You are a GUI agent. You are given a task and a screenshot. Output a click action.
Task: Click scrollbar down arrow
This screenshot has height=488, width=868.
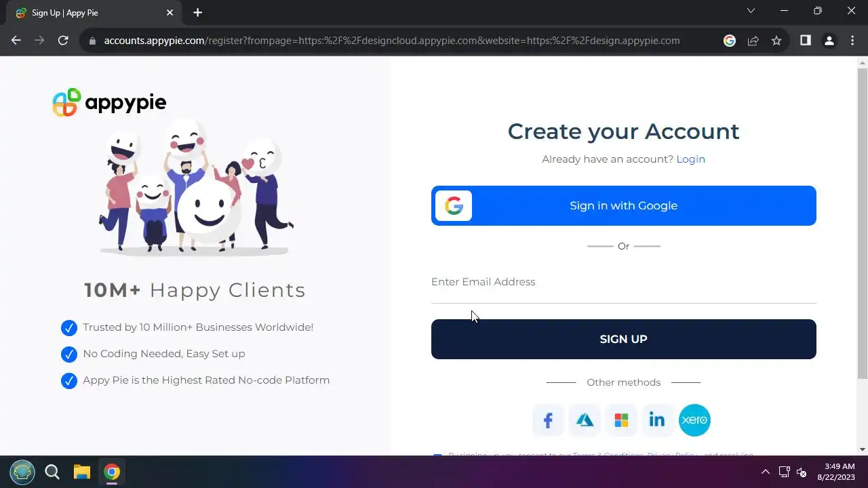pyautogui.click(x=863, y=449)
